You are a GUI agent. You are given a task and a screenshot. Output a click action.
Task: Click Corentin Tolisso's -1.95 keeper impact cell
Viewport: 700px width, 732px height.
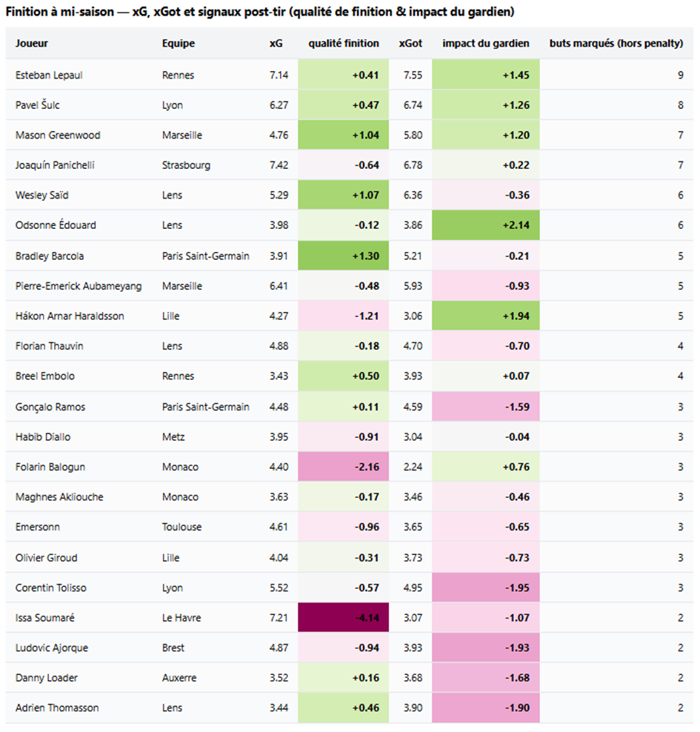click(486, 588)
